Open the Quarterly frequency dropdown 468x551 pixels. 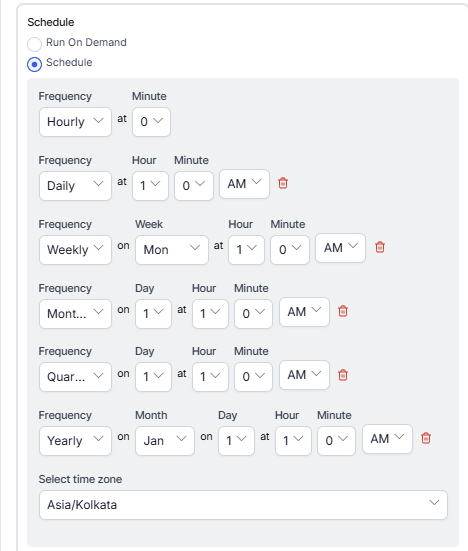tap(75, 377)
